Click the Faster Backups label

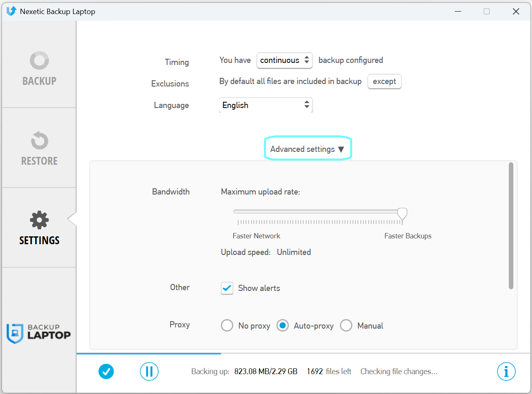pyautogui.click(x=408, y=236)
